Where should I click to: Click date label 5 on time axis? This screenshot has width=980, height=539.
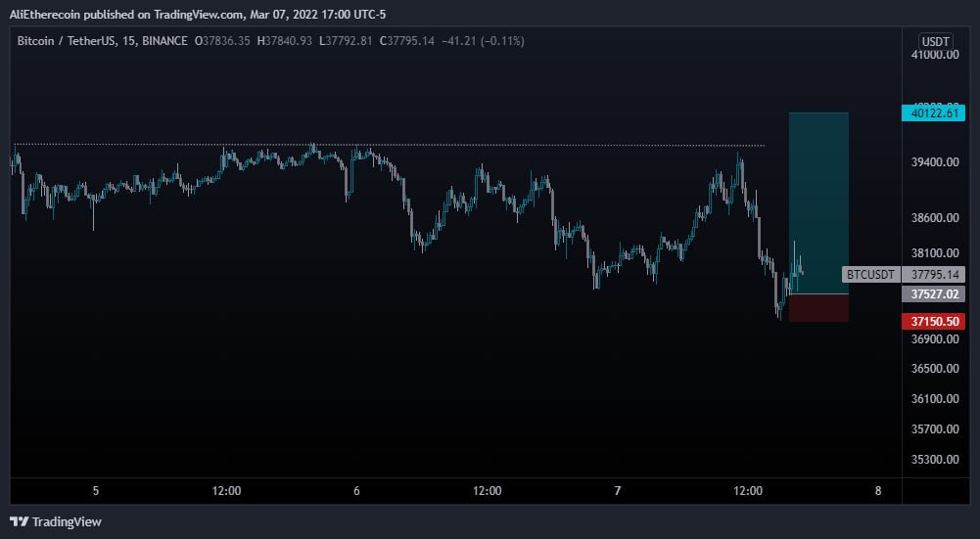coord(96,491)
